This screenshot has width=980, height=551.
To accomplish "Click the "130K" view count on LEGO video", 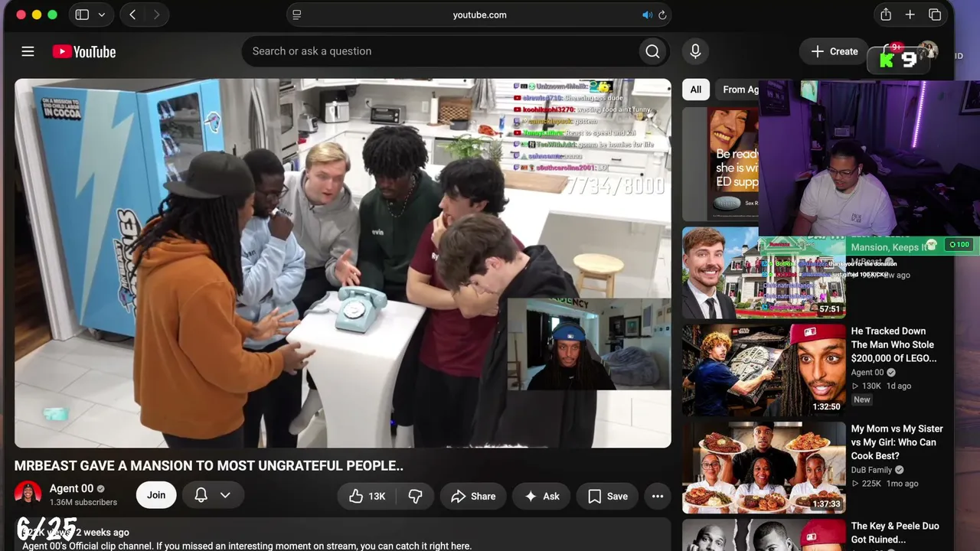I will click(871, 386).
